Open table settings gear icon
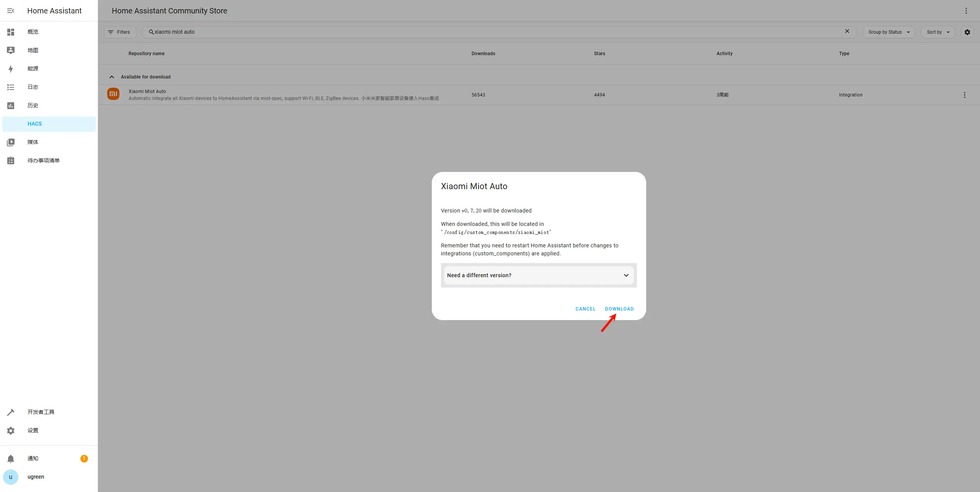 click(x=967, y=32)
